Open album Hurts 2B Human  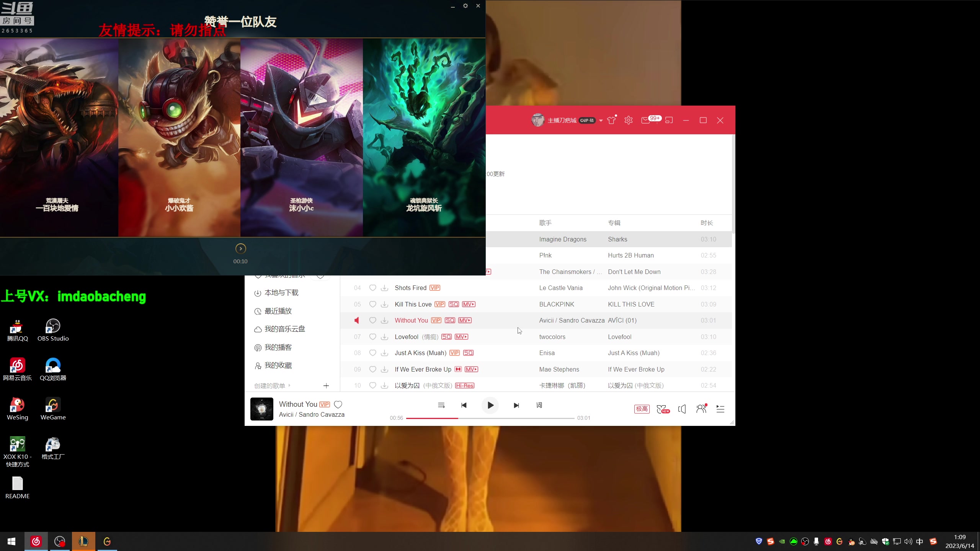click(x=630, y=255)
